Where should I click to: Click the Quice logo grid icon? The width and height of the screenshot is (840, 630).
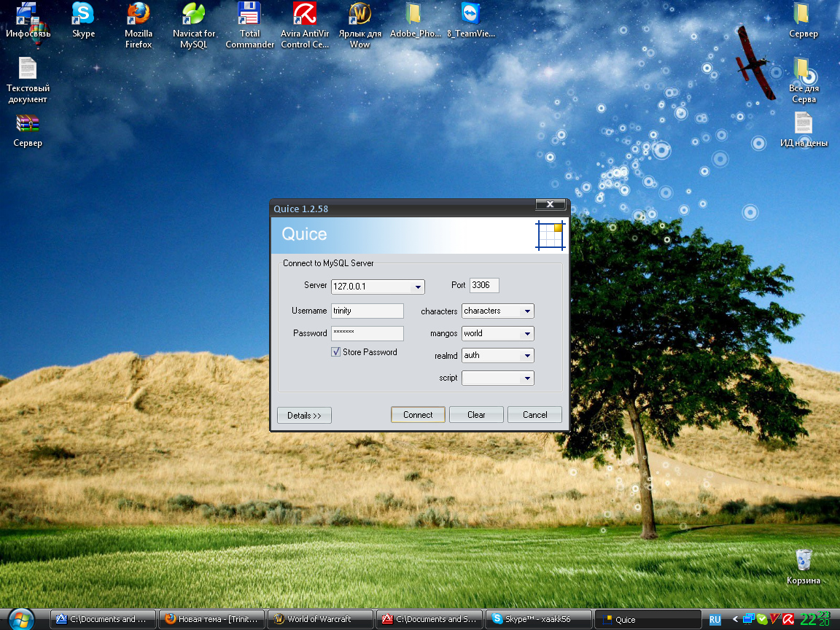[x=551, y=236]
